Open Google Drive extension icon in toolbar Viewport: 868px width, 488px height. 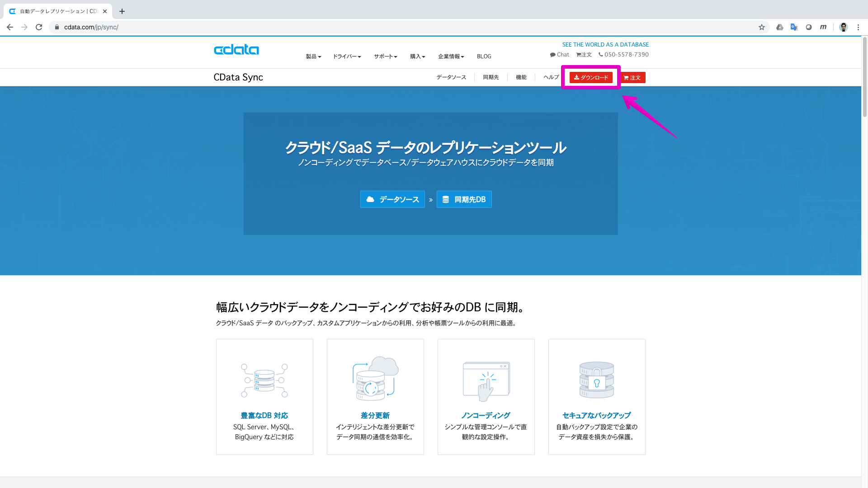(779, 27)
